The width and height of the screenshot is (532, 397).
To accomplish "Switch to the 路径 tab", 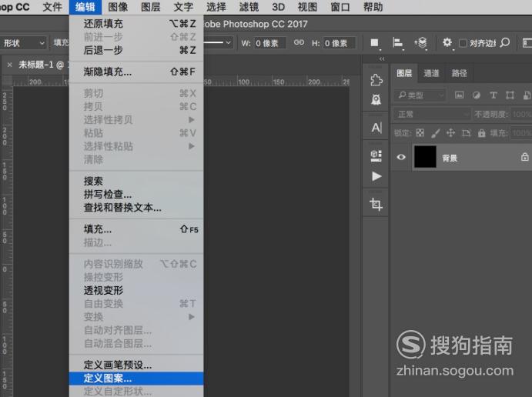I will coord(459,73).
